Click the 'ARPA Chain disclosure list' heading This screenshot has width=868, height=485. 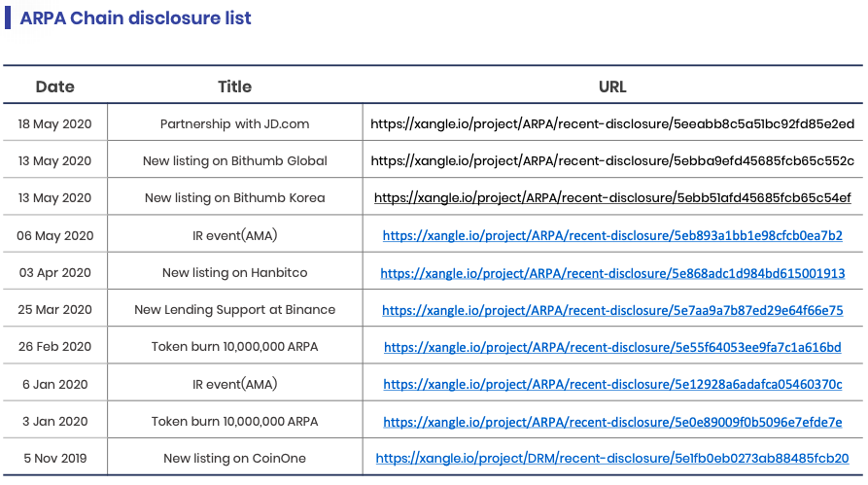point(136,17)
